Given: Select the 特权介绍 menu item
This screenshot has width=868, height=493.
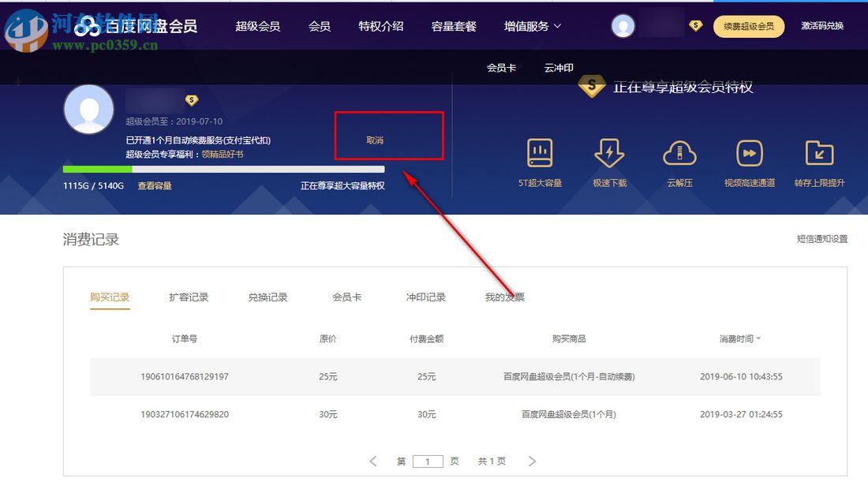Looking at the screenshot, I should tap(381, 26).
